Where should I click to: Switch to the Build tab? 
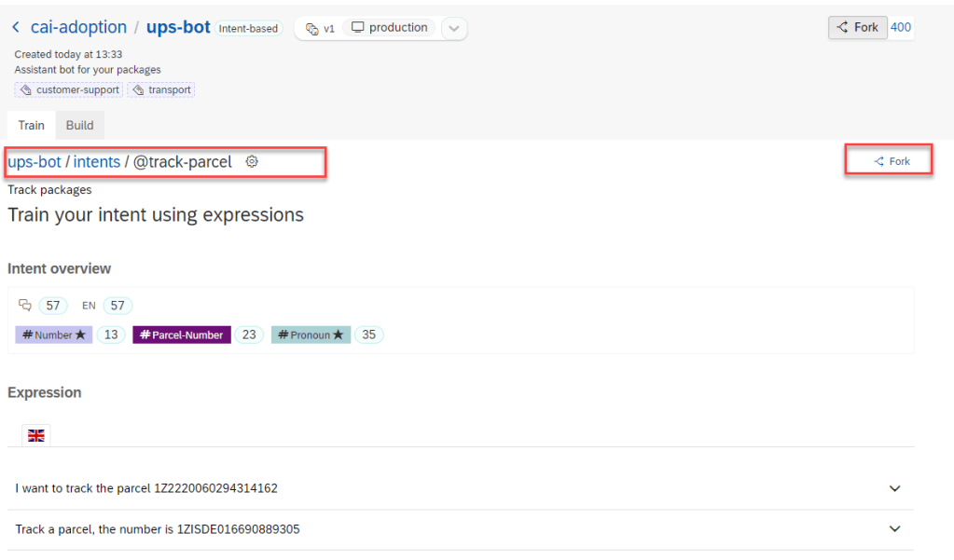tap(79, 126)
